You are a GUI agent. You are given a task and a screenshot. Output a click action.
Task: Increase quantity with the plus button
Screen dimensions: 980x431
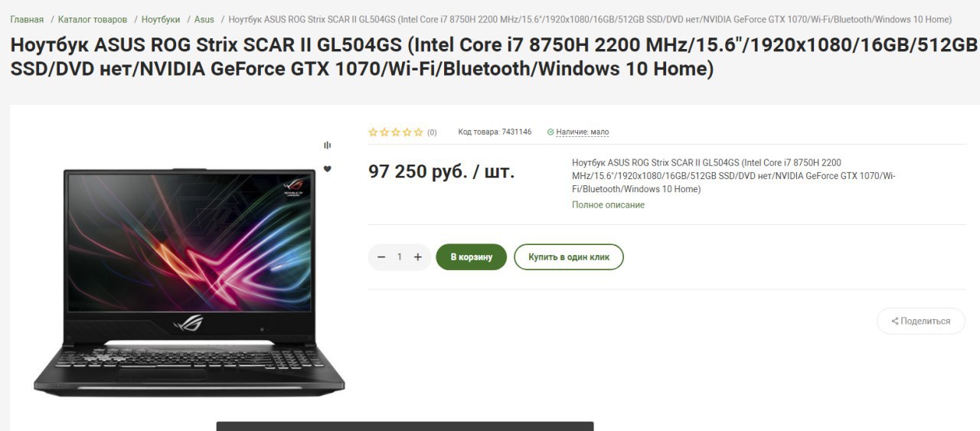pyautogui.click(x=417, y=257)
